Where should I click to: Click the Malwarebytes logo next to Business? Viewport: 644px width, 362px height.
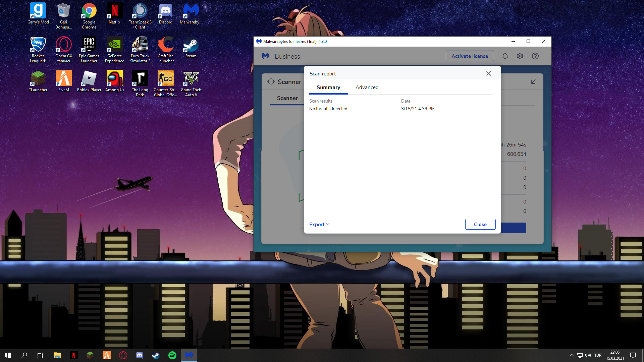click(x=265, y=56)
